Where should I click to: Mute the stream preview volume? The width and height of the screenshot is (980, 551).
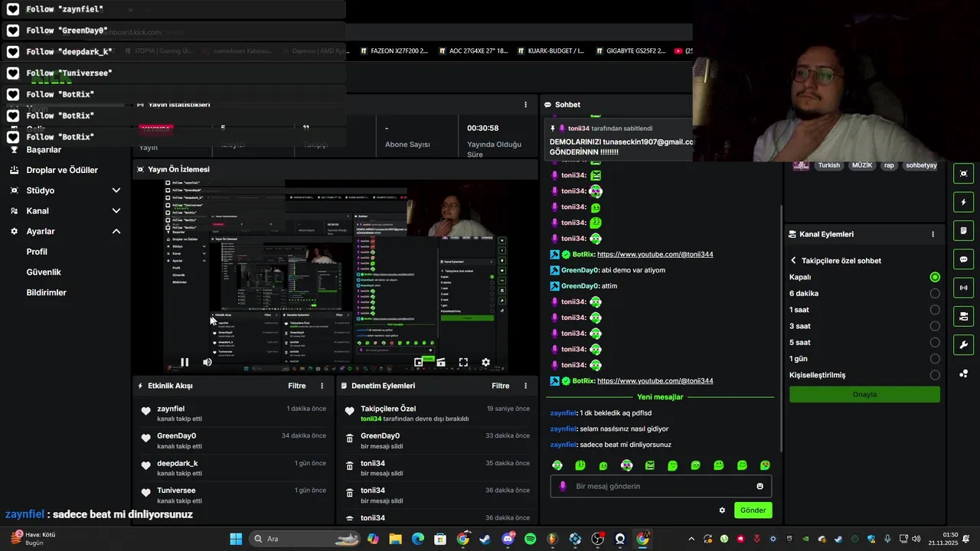[207, 362]
